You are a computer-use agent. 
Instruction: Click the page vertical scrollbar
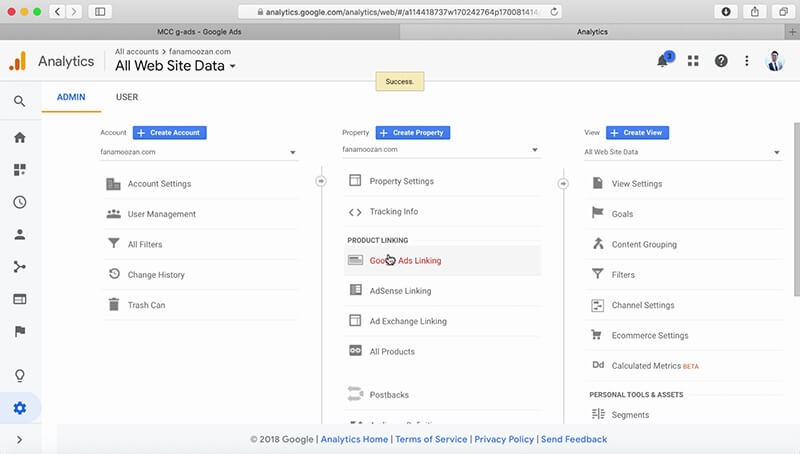796,209
